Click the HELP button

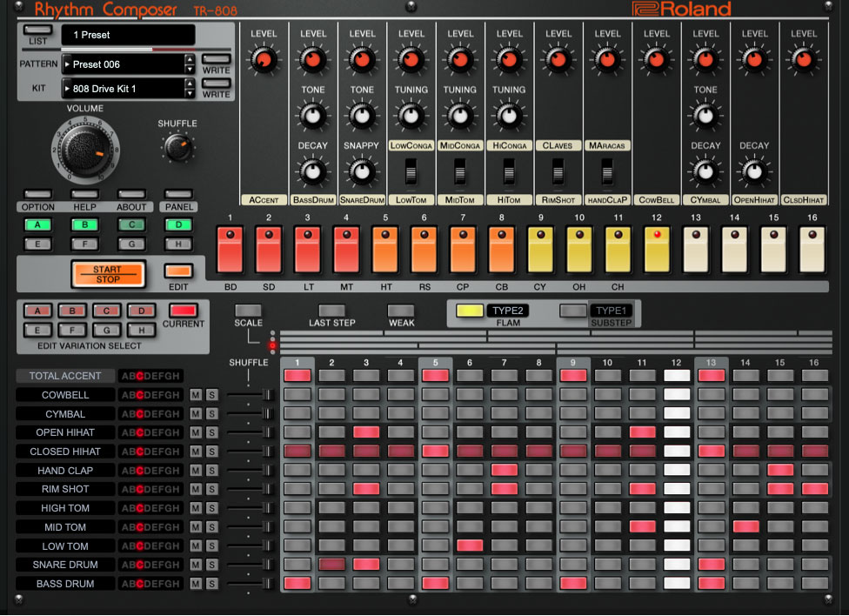(x=85, y=193)
